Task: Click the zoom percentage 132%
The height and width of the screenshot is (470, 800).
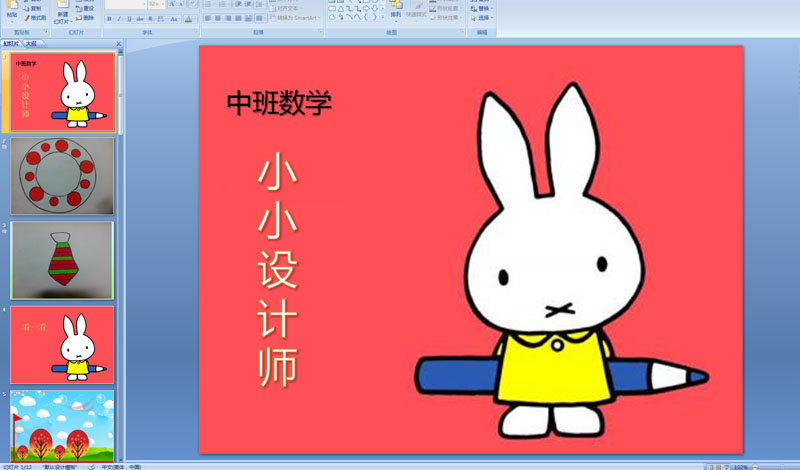Action: (740, 467)
